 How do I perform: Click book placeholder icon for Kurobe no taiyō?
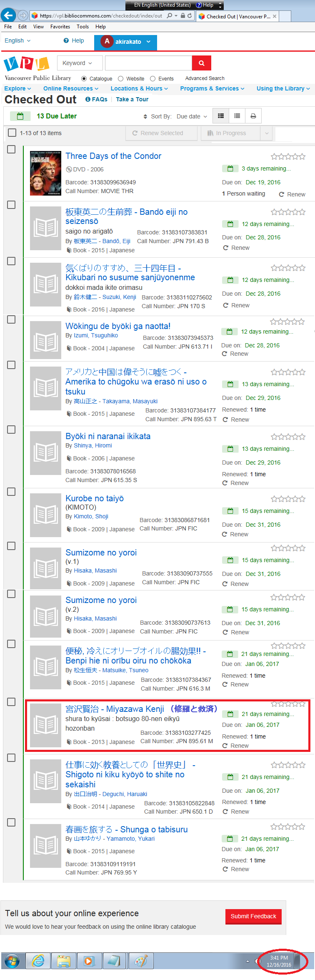[x=46, y=515]
